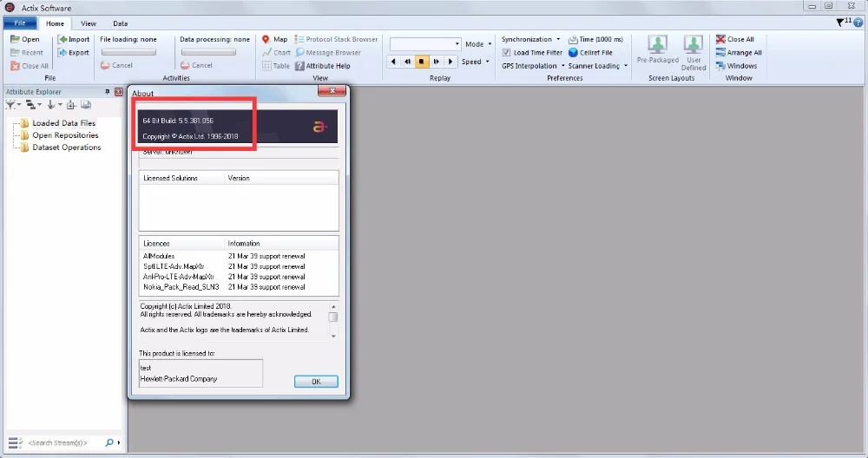Click the play backward replay button

click(393, 62)
